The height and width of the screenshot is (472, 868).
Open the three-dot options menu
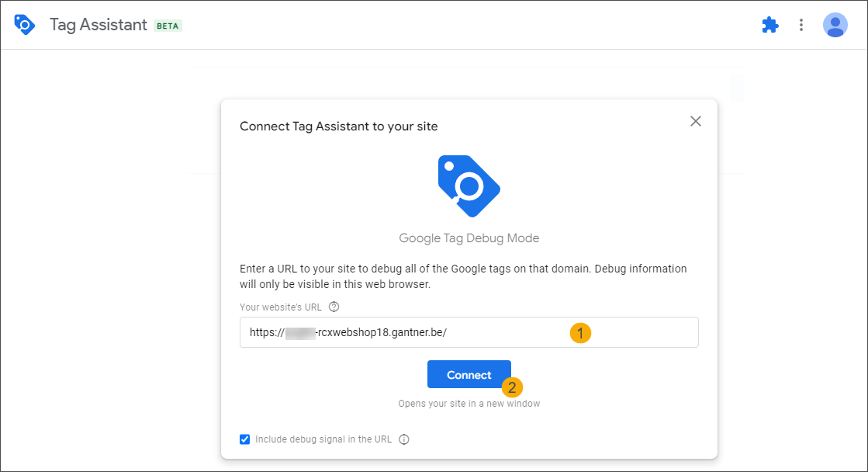[801, 24]
